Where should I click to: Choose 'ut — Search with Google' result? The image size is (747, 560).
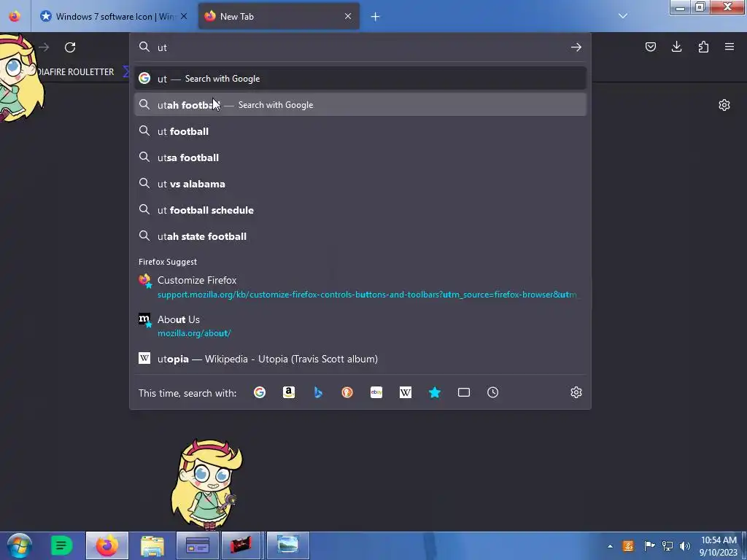360,79
